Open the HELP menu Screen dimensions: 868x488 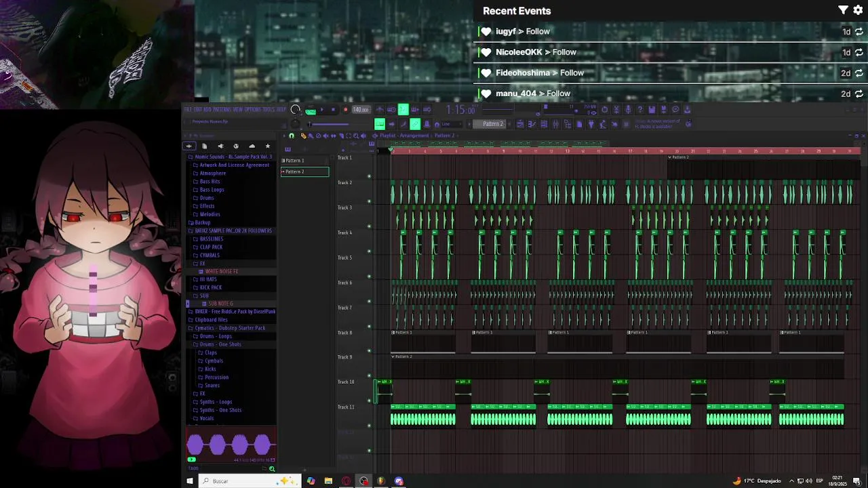click(281, 109)
